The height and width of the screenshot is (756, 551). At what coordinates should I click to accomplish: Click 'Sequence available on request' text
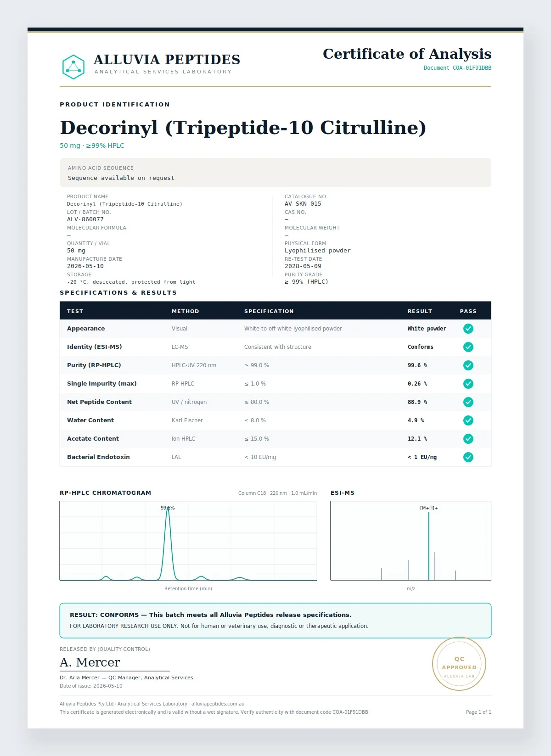(121, 178)
